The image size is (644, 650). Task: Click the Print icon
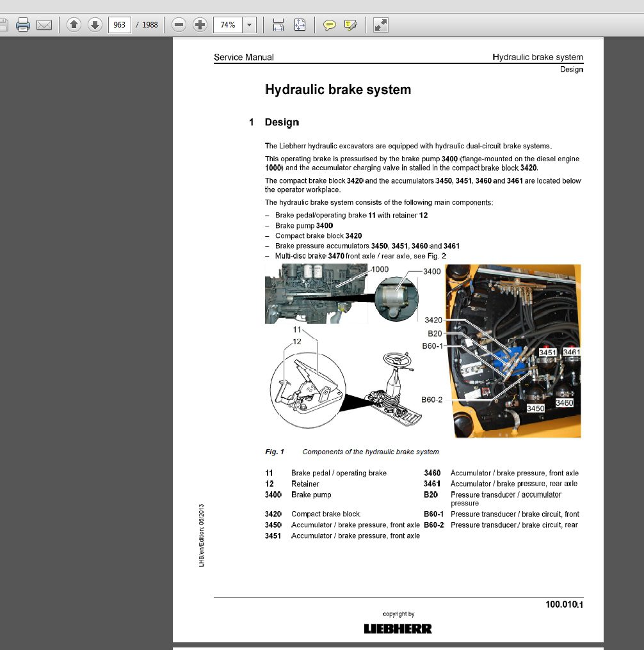(23, 25)
